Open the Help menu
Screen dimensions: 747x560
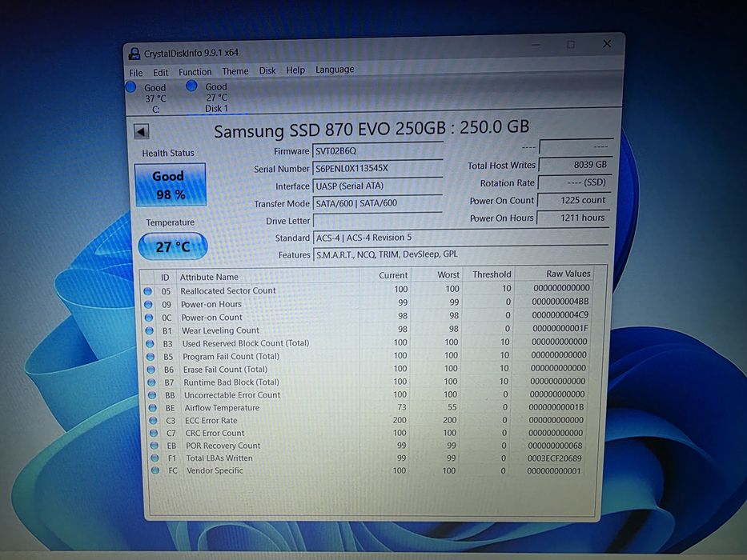pos(295,70)
